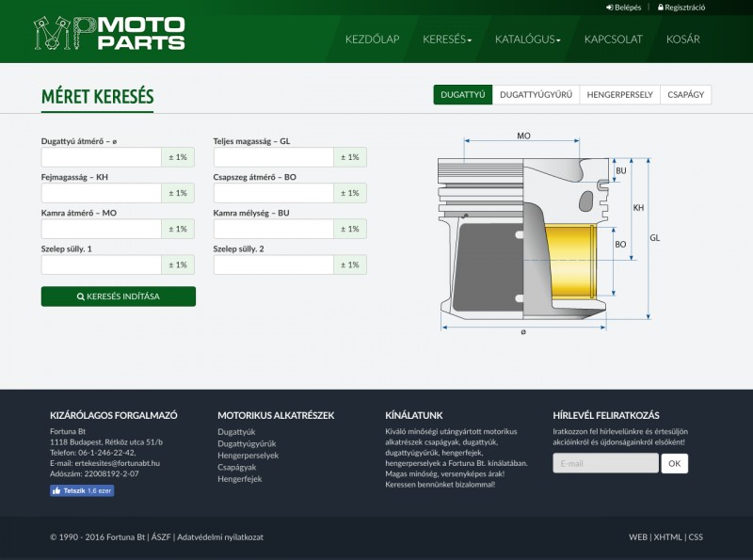Viewport: 753px width, 560px height.
Task: Select the Dugattyú tab
Action: click(x=462, y=95)
